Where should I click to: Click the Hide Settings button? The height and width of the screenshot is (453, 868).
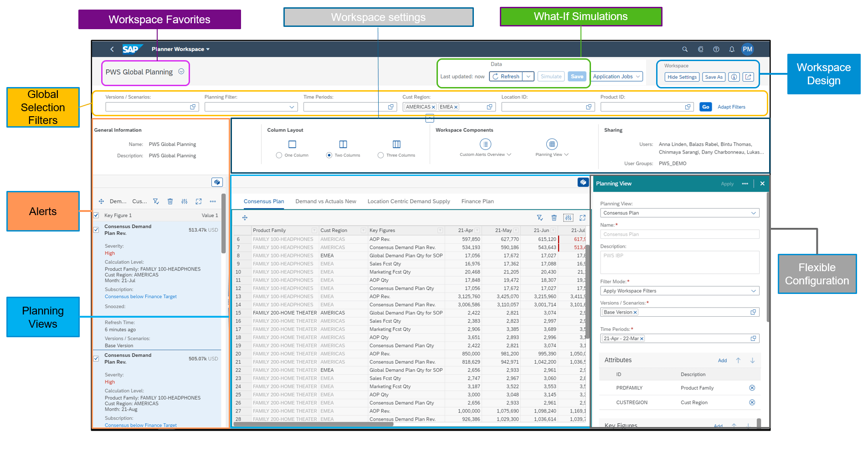pos(682,77)
